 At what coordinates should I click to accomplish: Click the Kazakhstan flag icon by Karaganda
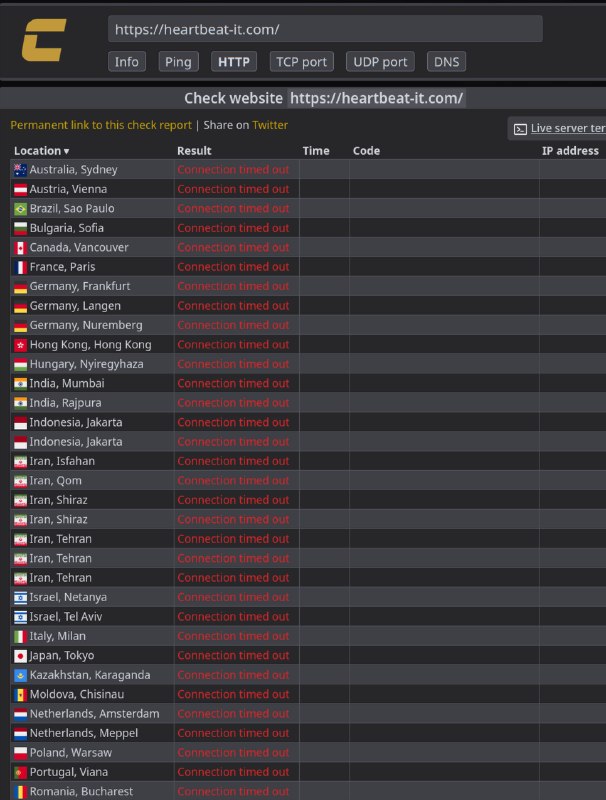[x=20, y=676]
